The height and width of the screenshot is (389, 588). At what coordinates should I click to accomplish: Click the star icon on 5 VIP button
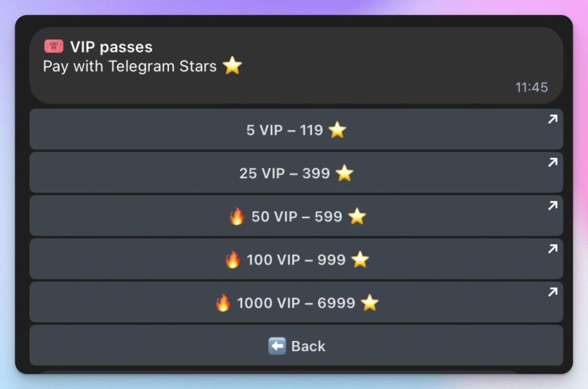pos(337,130)
